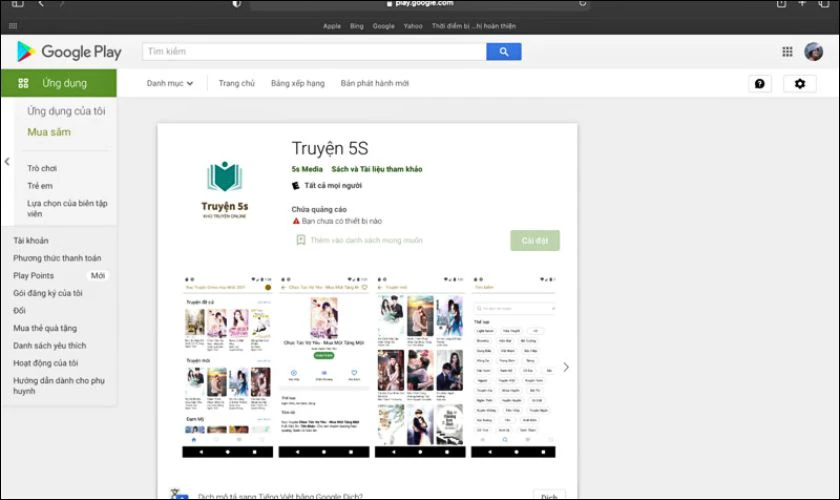Click the Dịch translate button
The image size is (840, 500).
[549, 496]
